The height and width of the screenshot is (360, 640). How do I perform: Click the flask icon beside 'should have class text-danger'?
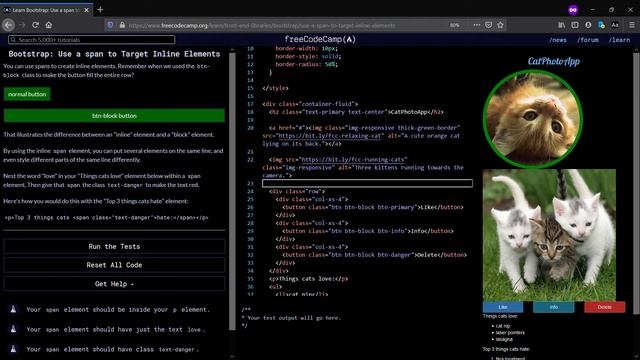click(13, 349)
